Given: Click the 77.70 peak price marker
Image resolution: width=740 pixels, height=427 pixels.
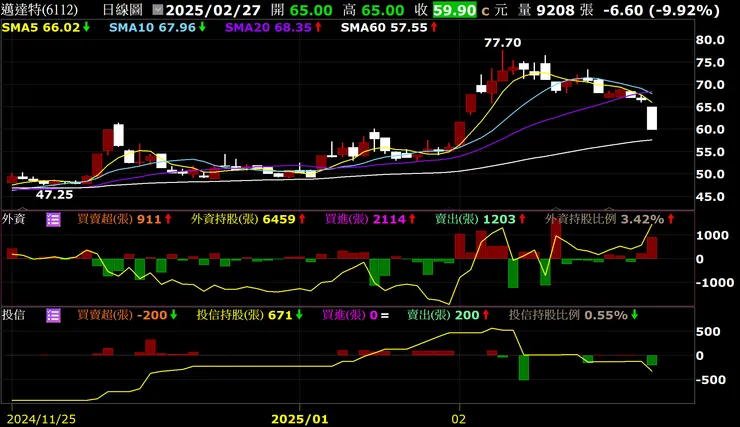Looking at the screenshot, I should click(503, 43).
